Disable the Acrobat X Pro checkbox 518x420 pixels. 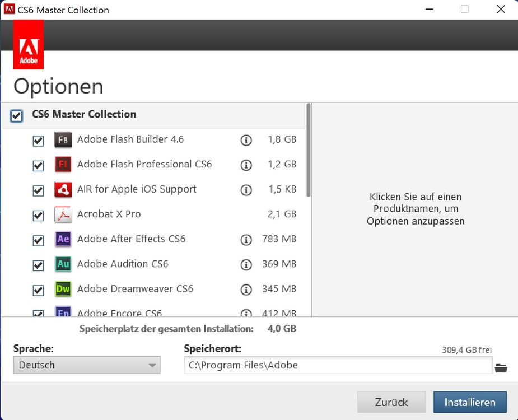(x=38, y=216)
